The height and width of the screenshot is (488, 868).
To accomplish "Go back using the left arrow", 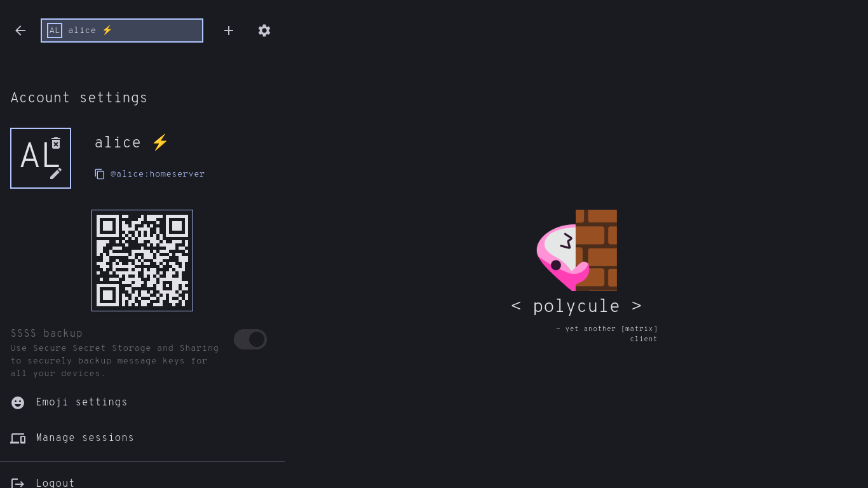I will (x=20, y=30).
